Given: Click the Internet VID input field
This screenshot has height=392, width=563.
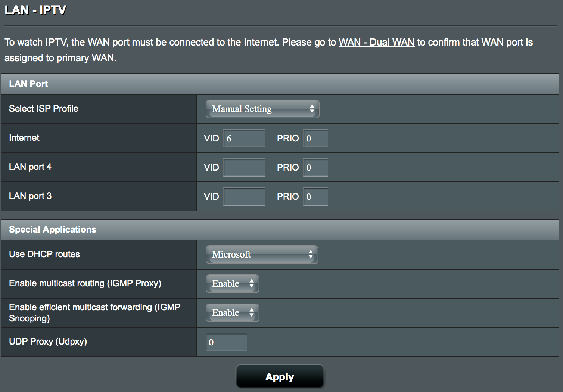Looking at the screenshot, I should tap(244, 139).
